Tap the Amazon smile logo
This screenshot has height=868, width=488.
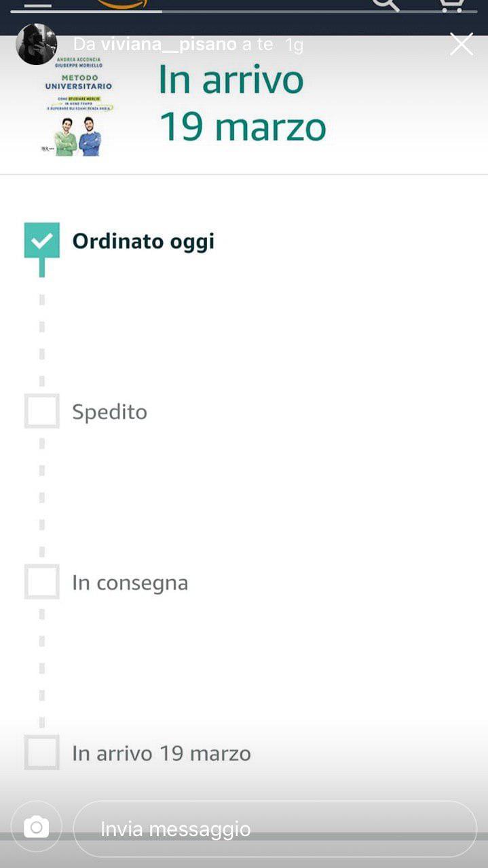point(122,4)
